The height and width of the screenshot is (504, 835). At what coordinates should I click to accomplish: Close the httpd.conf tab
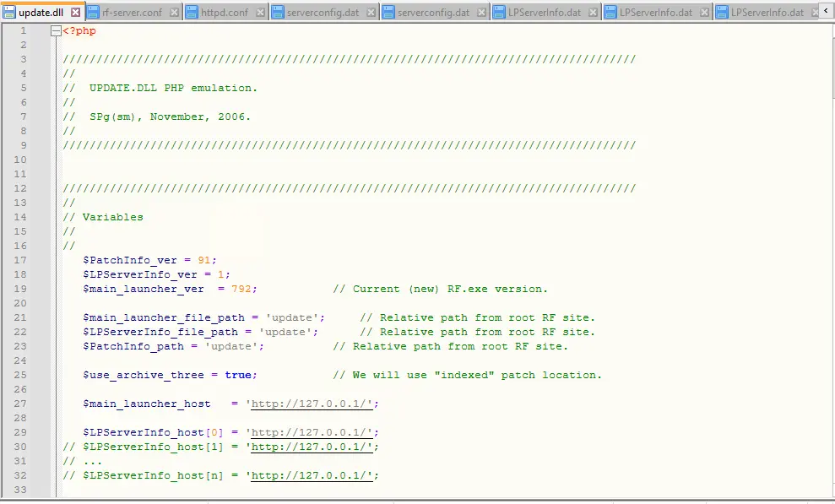point(260,12)
